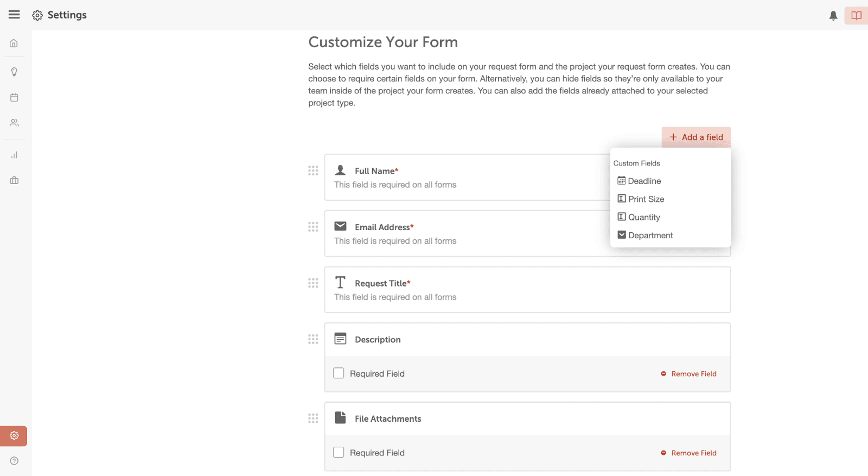Open the notifications bell
The height and width of the screenshot is (476, 868).
point(833,16)
